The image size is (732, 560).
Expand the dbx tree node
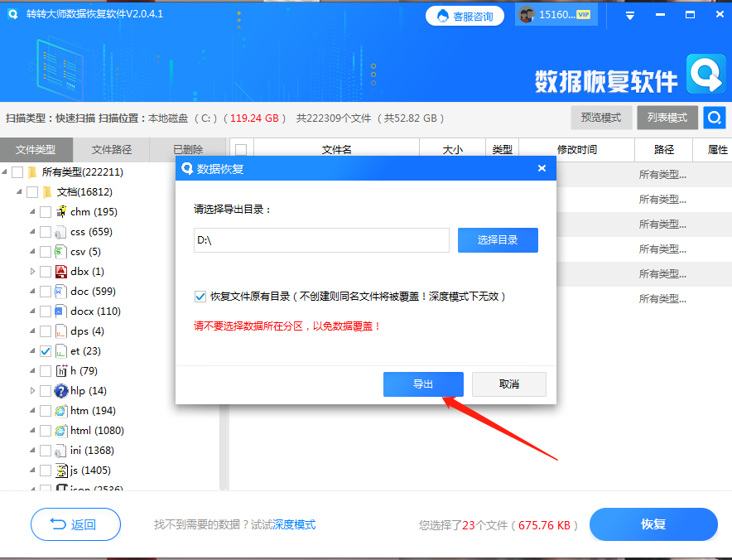33,271
